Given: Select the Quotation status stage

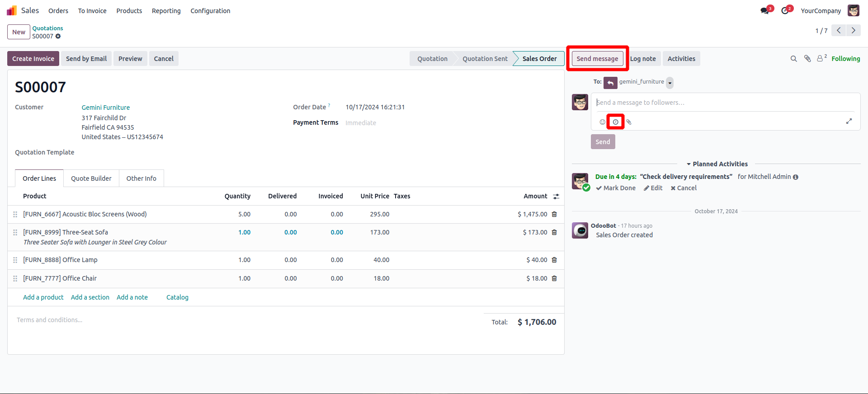Looking at the screenshot, I should click(x=432, y=59).
